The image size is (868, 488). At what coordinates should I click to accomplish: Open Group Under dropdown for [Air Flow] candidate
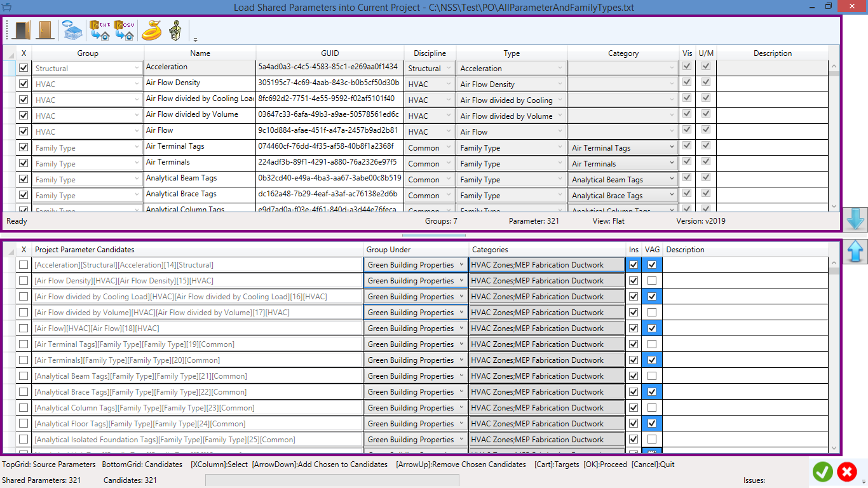pos(416,328)
